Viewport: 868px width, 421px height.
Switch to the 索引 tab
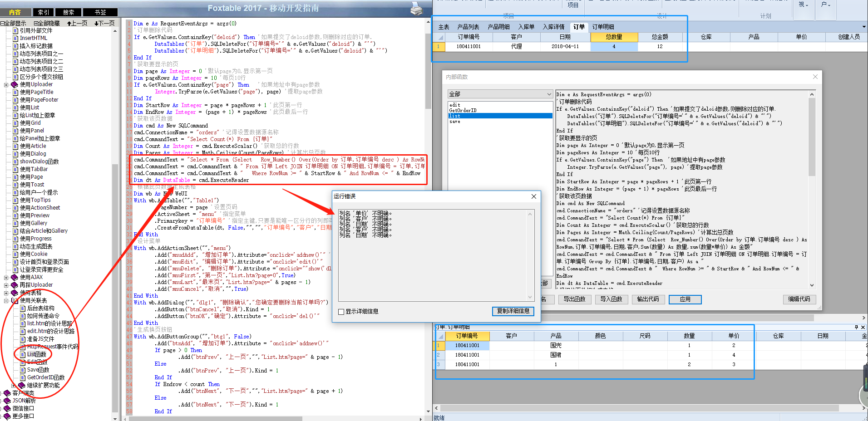point(44,12)
